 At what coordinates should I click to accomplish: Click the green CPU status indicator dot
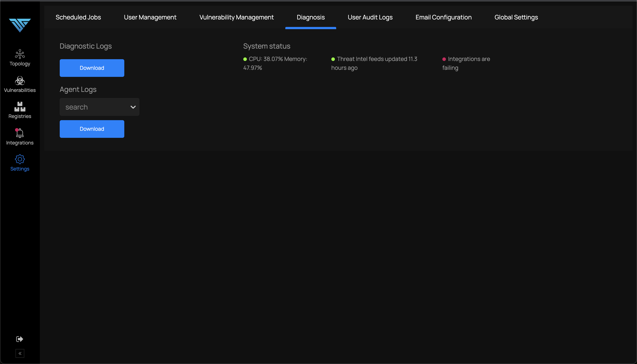click(x=245, y=59)
